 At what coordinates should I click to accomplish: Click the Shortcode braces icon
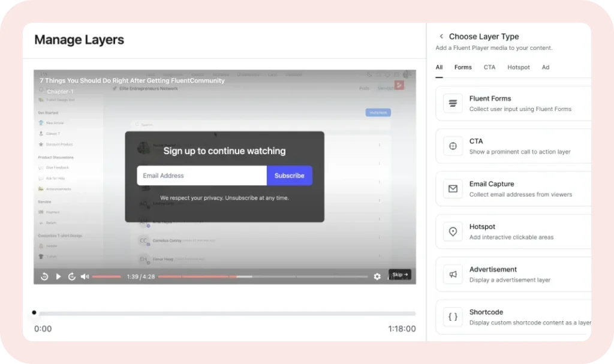point(453,317)
